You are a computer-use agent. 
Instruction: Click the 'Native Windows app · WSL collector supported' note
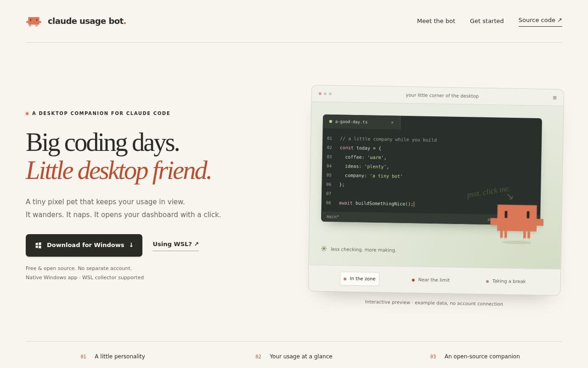point(85,277)
